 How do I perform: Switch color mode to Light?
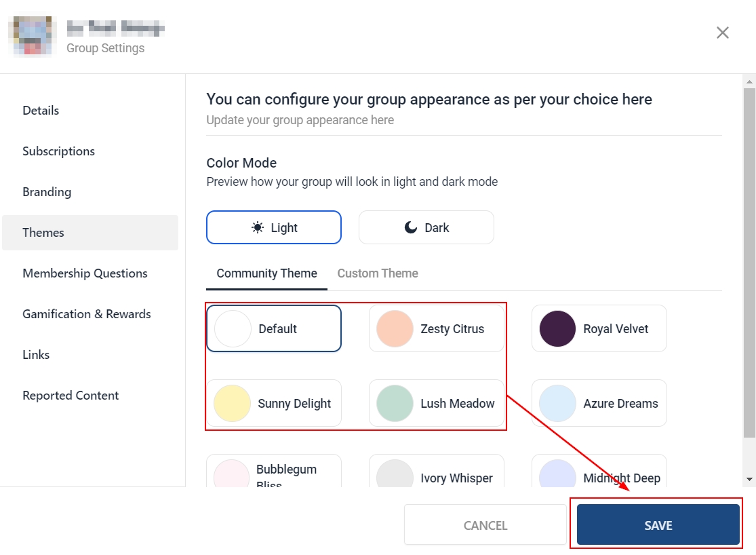pos(274,227)
